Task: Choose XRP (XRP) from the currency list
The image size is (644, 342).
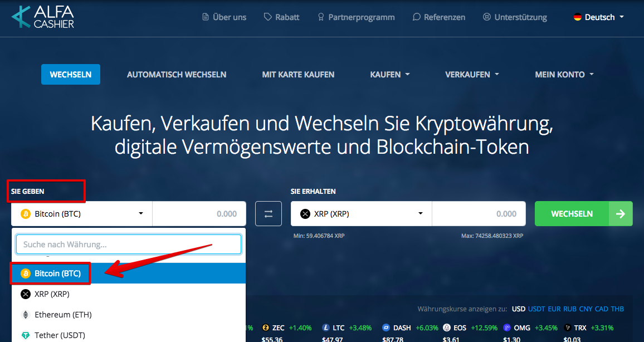Action: (129, 294)
